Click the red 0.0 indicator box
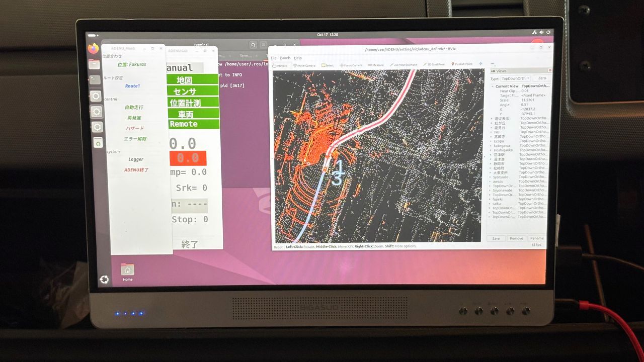 pyautogui.click(x=188, y=158)
